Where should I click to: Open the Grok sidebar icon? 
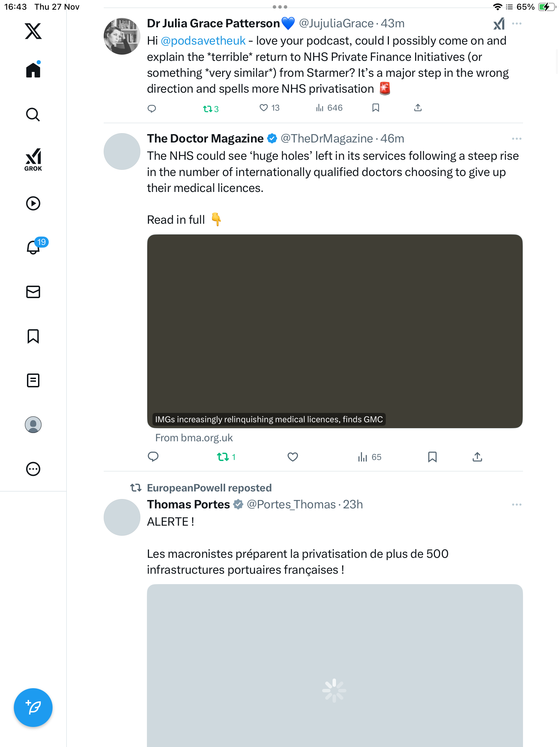(x=33, y=160)
